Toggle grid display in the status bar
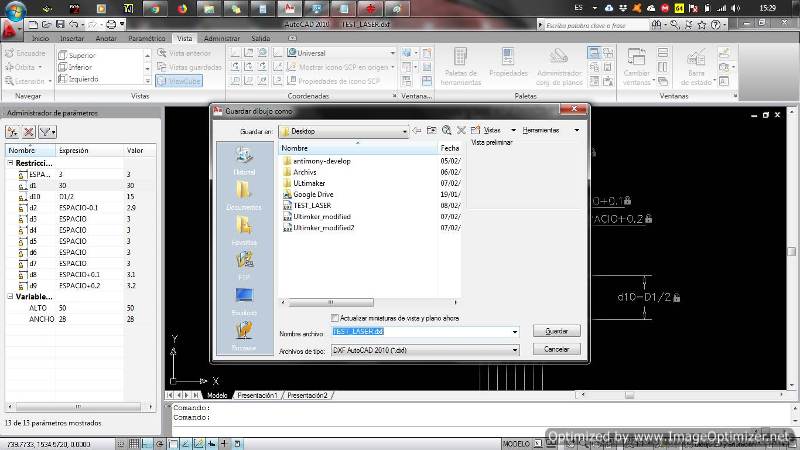 tap(134, 444)
